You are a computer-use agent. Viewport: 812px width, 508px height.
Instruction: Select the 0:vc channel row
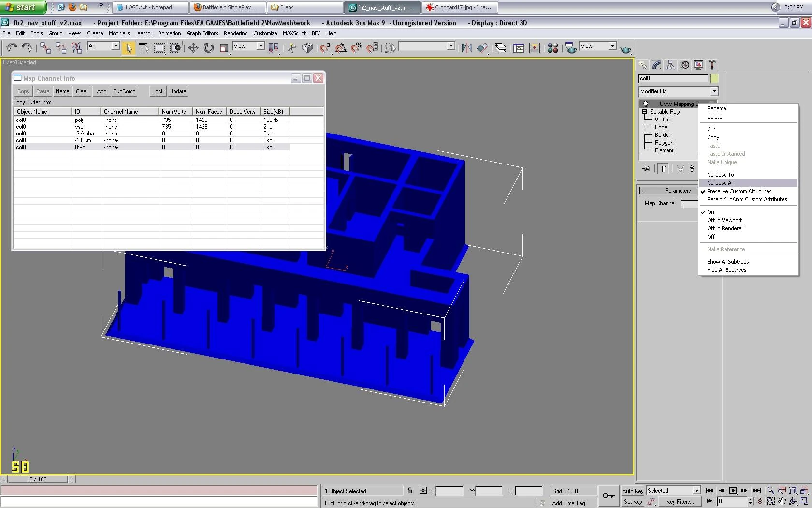pyautogui.click(x=80, y=147)
